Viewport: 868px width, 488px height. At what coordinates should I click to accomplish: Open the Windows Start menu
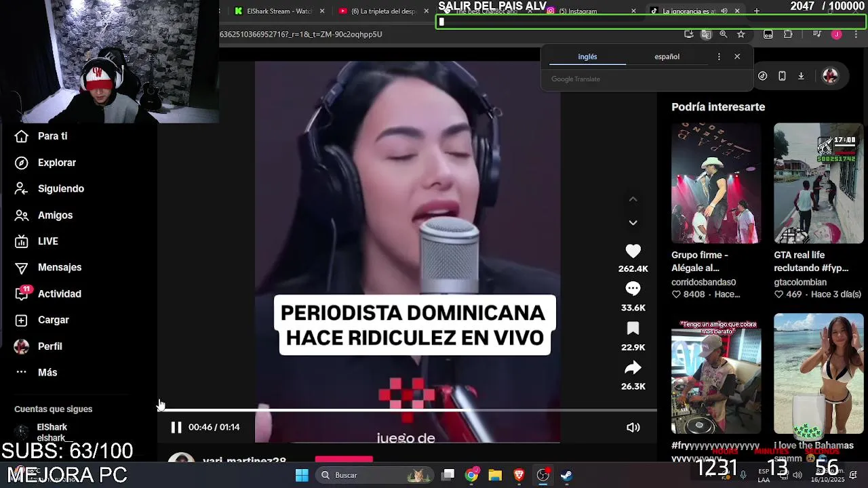(x=302, y=475)
